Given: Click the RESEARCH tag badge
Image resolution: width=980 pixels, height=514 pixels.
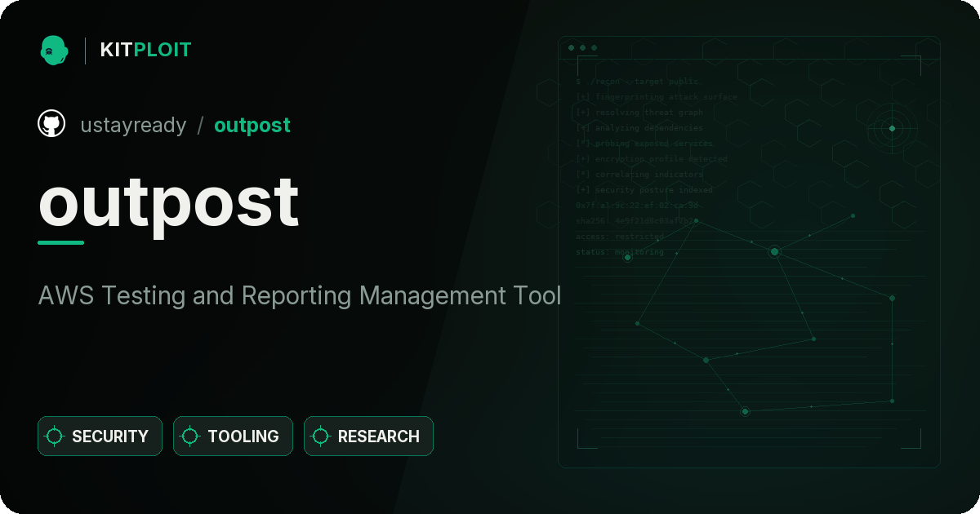Looking at the screenshot, I should tap(368, 436).
